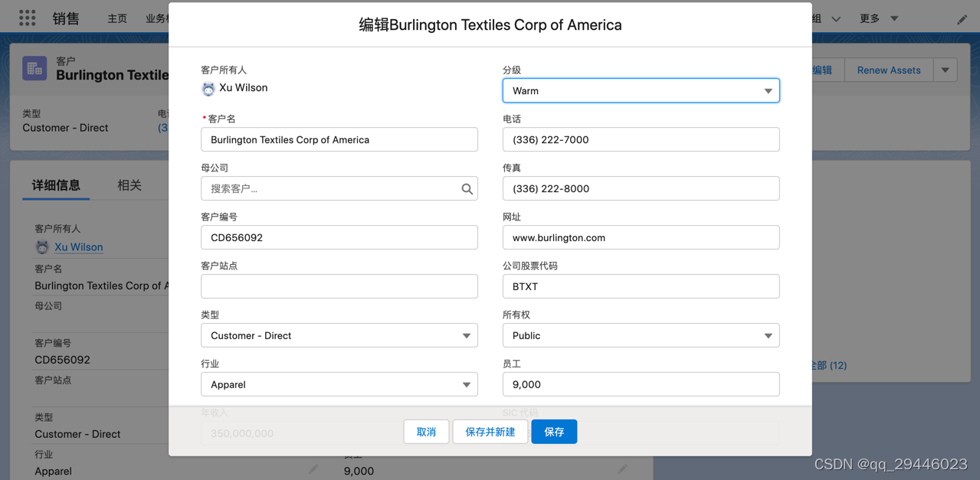Click the 电话 field (336) 222-7000
The image size is (980, 480).
[x=641, y=139]
